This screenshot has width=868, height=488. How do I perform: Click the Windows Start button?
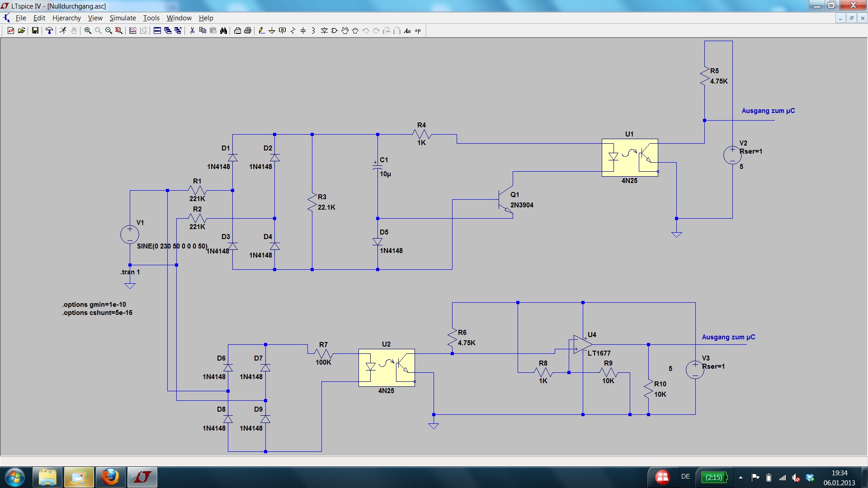pos(14,477)
